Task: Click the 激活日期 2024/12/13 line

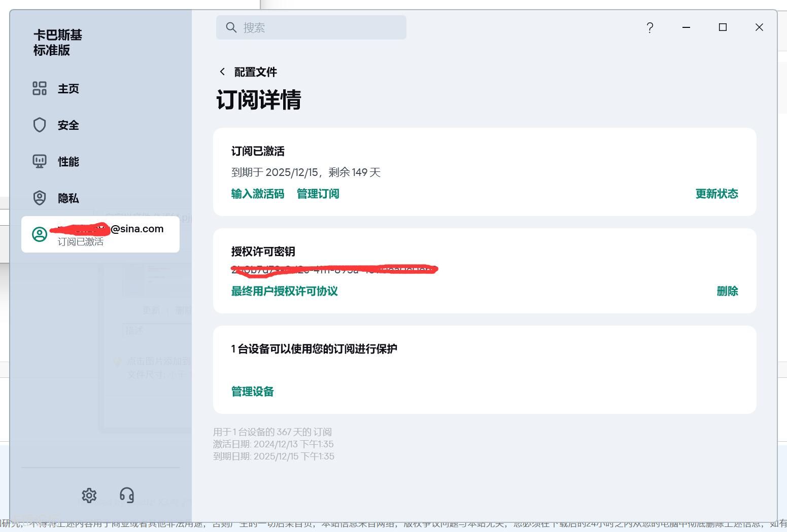Action: point(273,444)
